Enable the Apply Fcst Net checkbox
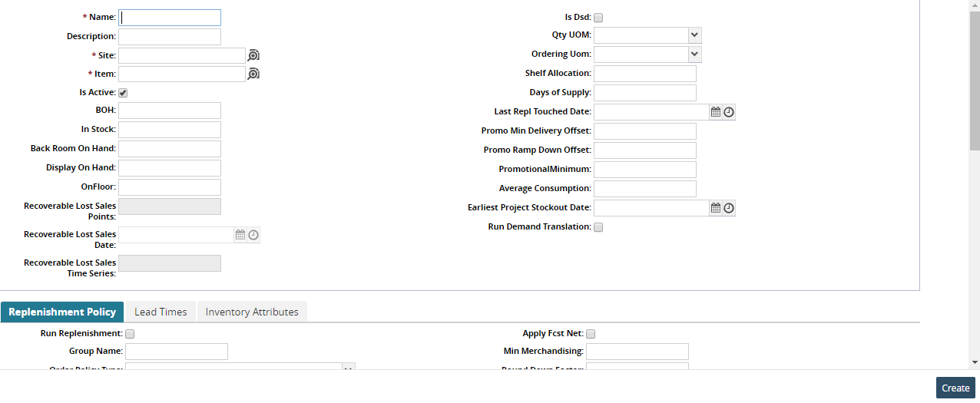Screen dimensions: 980x403 (591, 334)
